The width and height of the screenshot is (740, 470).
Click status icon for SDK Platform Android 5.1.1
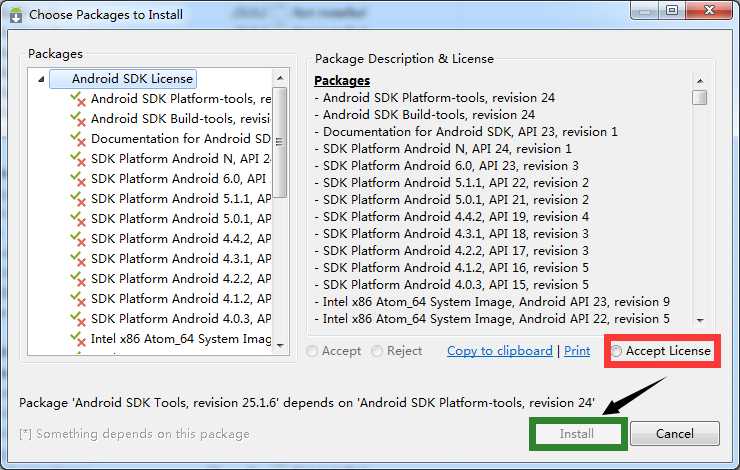coord(77,199)
